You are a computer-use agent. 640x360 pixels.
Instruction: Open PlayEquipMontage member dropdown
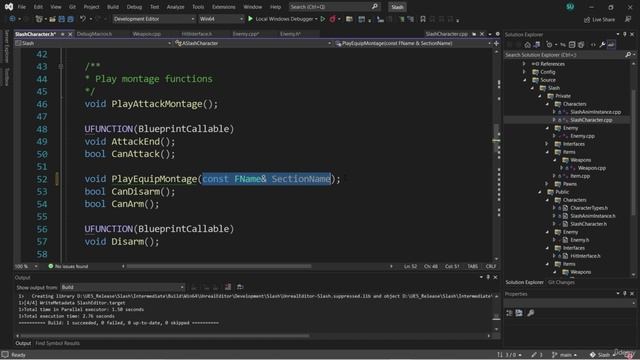click(x=413, y=43)
